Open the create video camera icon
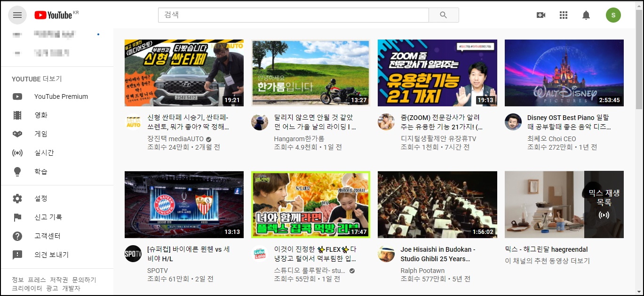The width and height of the screenshot is (644, 296). click(541, 15)
